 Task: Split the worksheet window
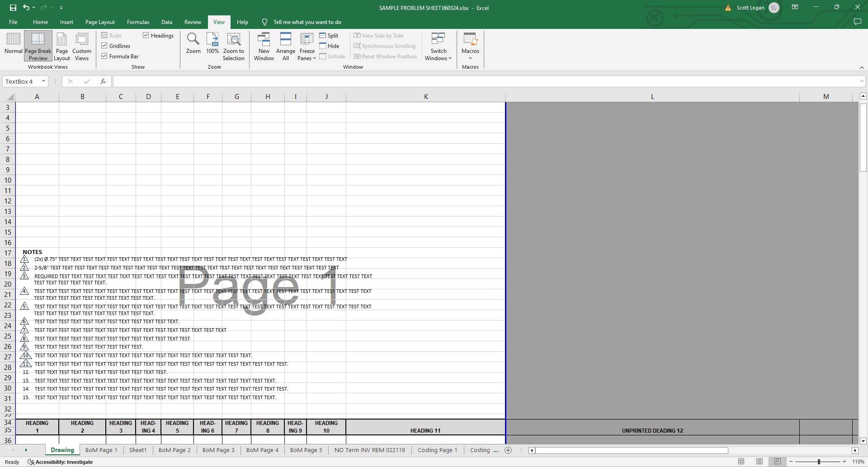tap(330, 35)
